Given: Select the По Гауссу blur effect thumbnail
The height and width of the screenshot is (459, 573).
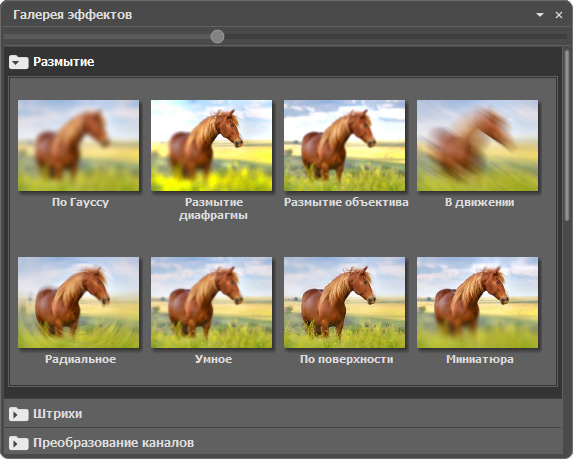Looking at the screenshot, I should click(x=79, y=145).
